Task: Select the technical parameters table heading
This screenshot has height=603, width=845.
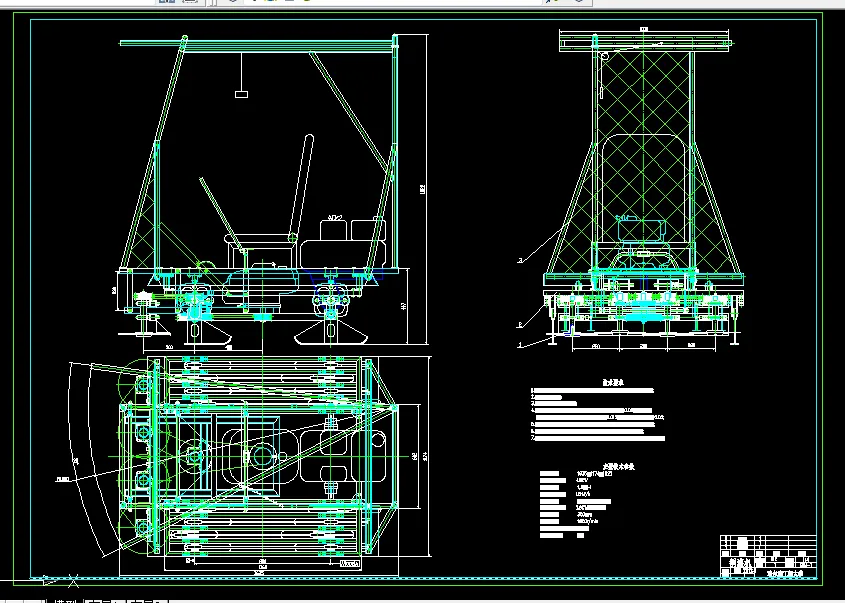Action: [x=618, y=467]
